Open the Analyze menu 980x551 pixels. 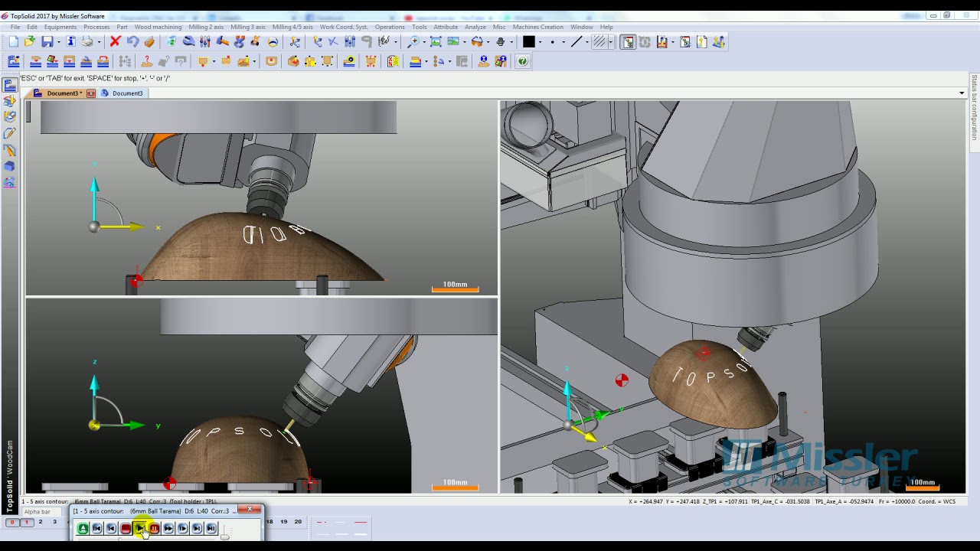(475, 27)
